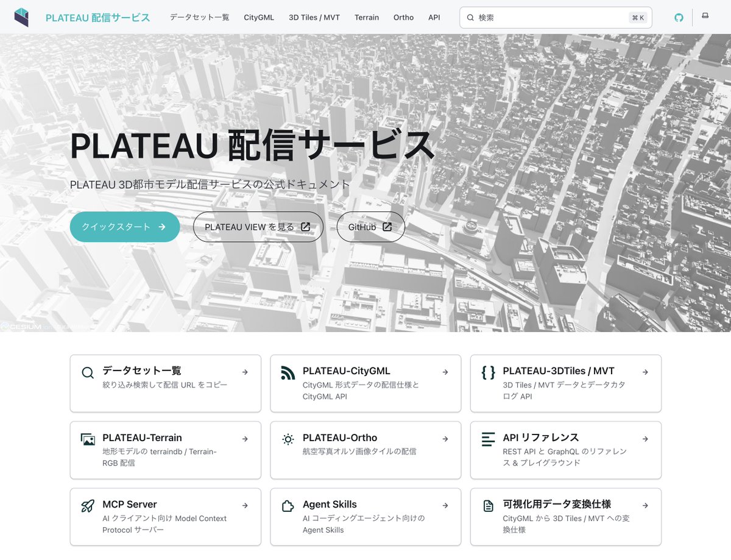Open the データセット一覧 card title
The image size is (731, 560).
pyautogui.click(x=142, y=370)
